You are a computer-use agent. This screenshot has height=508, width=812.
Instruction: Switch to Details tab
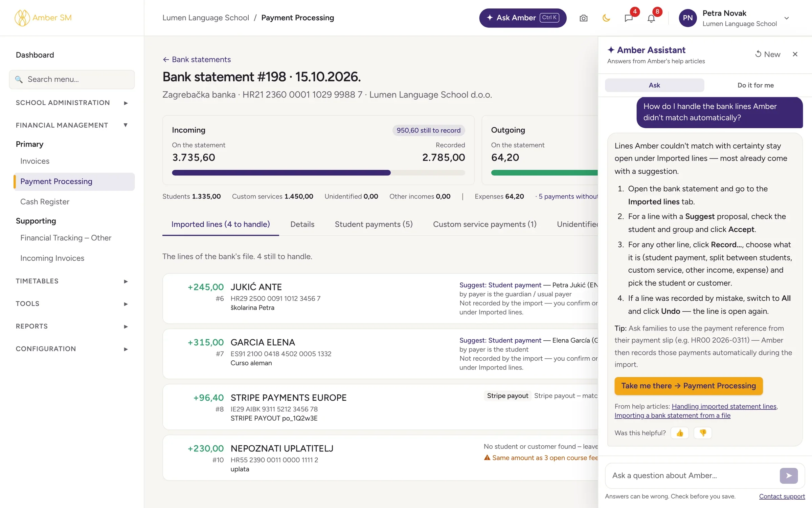coord(302,224)
